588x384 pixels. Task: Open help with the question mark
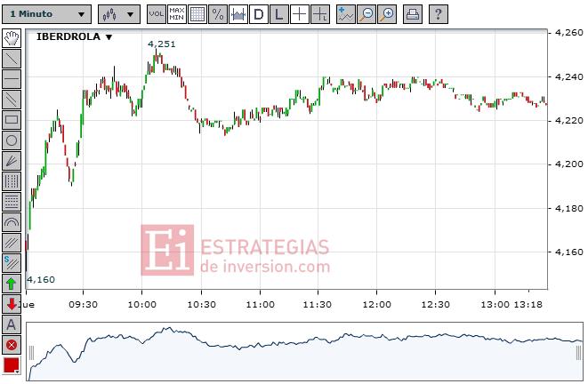click(x=439, y=14)
